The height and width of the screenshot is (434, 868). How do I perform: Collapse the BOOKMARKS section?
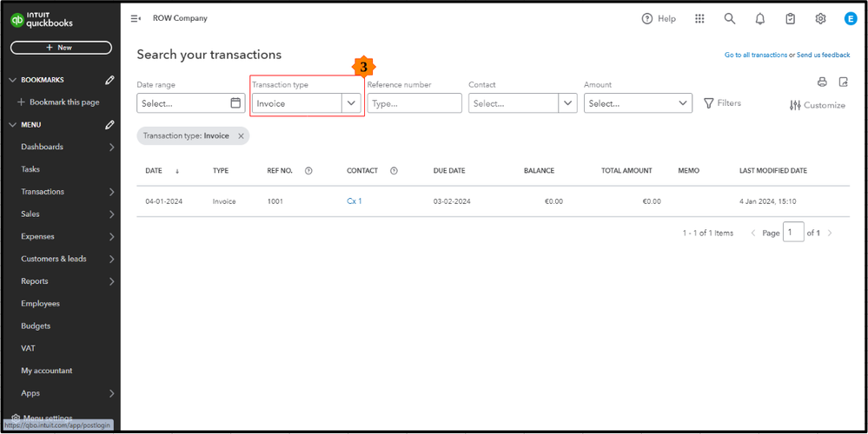point(14,80)
